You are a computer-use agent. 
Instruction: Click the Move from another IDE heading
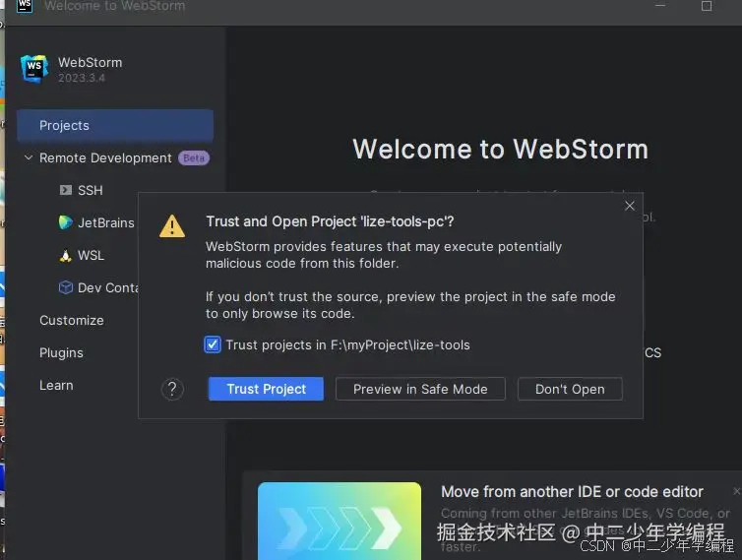pos(572,492)
